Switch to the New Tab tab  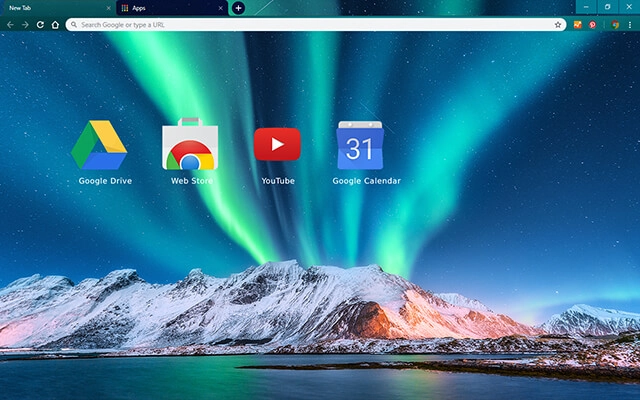(57, 8)
